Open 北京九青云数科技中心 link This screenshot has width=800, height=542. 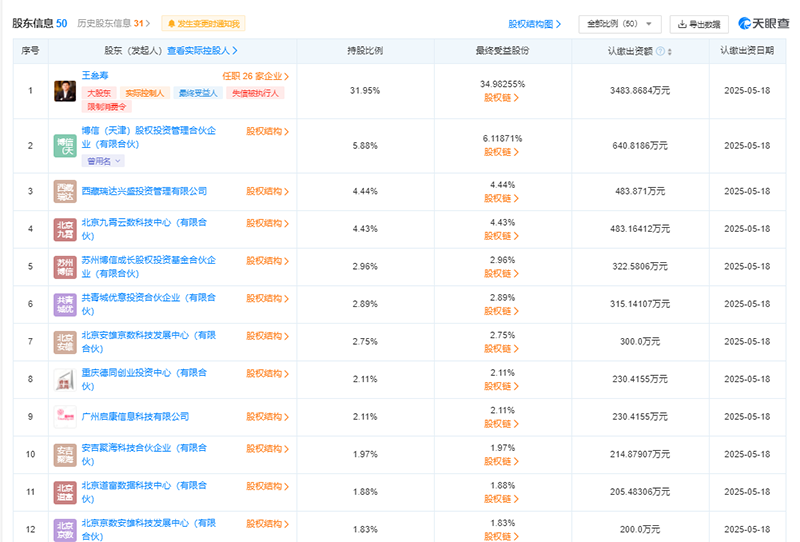pos(144,229)
